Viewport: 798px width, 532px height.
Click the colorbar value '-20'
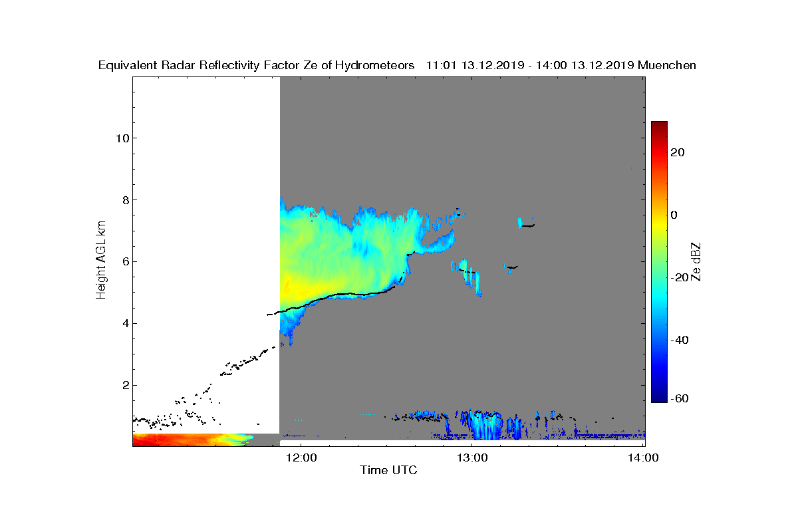tap(678, 277)
